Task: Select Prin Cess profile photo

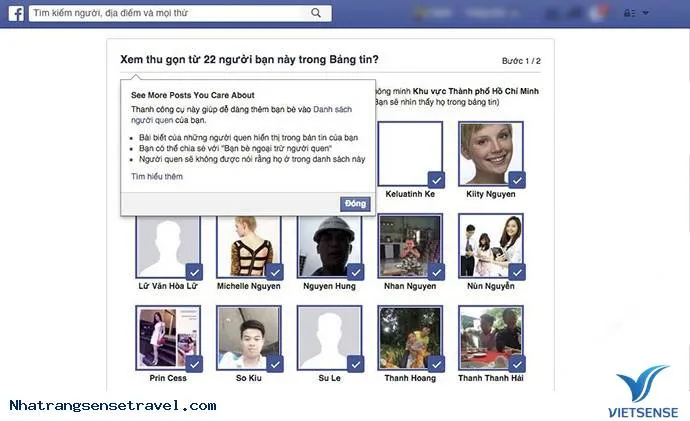Action: [168, 338]
